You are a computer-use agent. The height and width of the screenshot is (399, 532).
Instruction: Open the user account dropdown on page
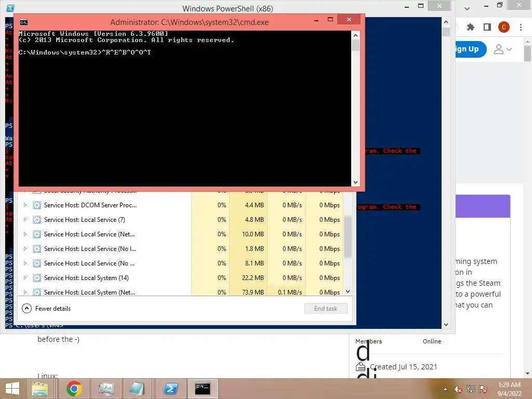(x=502, y=49)
